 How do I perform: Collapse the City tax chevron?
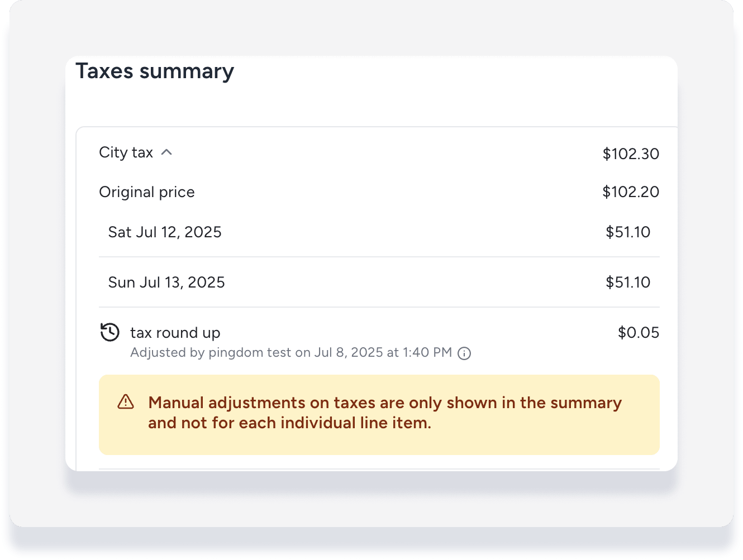pos(166,152)
